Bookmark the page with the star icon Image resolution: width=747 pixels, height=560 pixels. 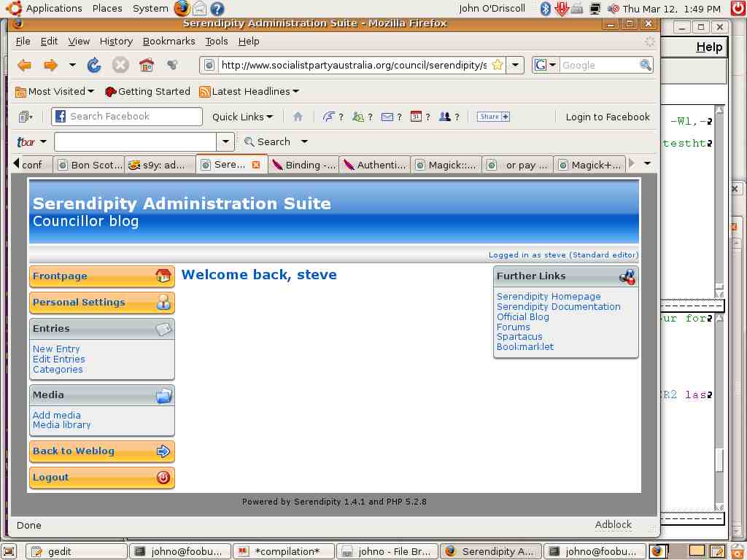pyautogui.click(x=498, y=65)
